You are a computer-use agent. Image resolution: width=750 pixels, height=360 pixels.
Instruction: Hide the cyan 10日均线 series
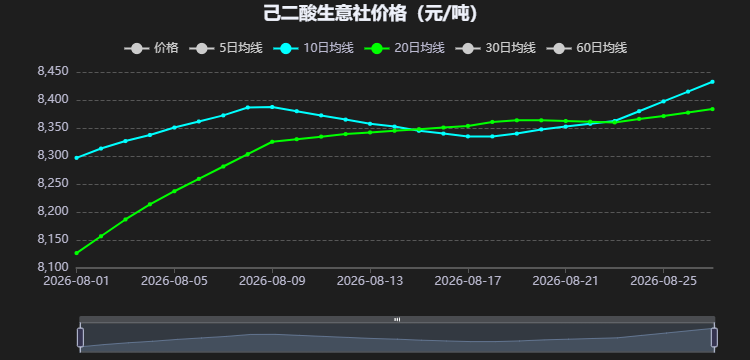click(313, 48)
